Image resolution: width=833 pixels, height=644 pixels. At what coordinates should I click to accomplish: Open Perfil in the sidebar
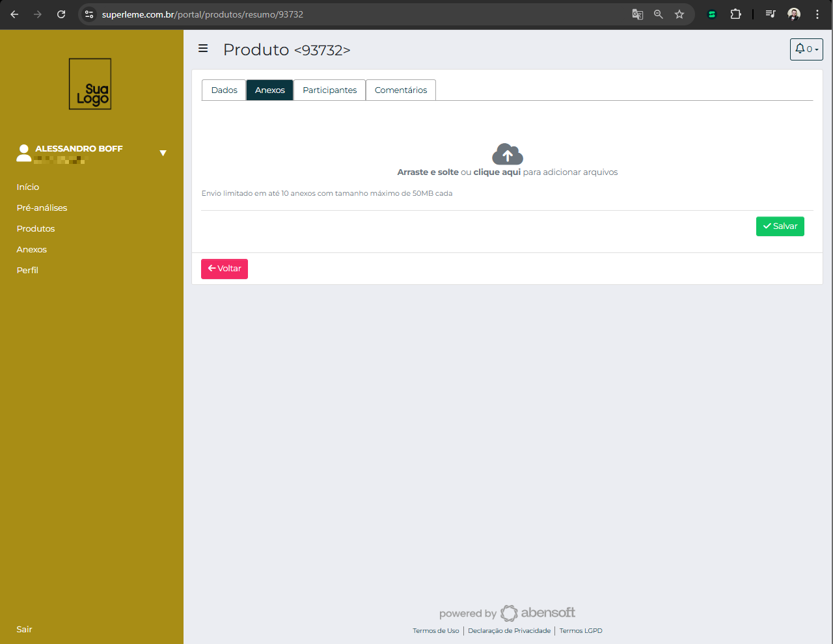coord(27,271)
